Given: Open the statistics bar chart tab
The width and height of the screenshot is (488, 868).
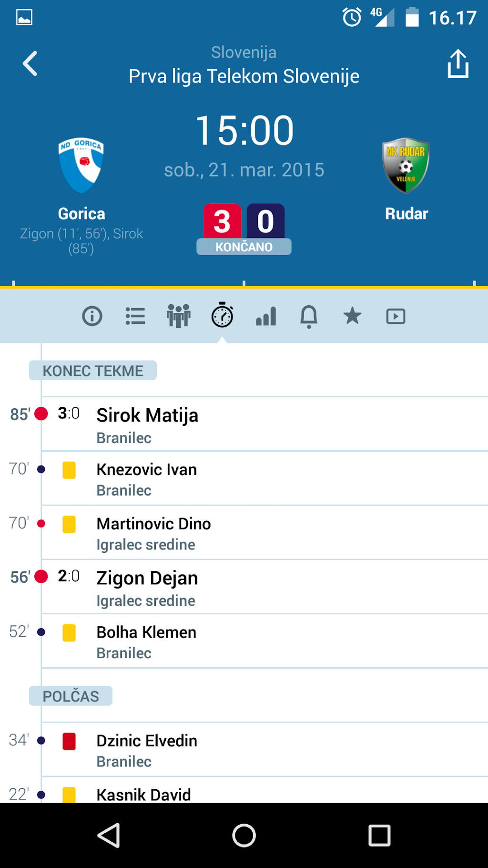Looking at the screenshot, I should 266,316.
